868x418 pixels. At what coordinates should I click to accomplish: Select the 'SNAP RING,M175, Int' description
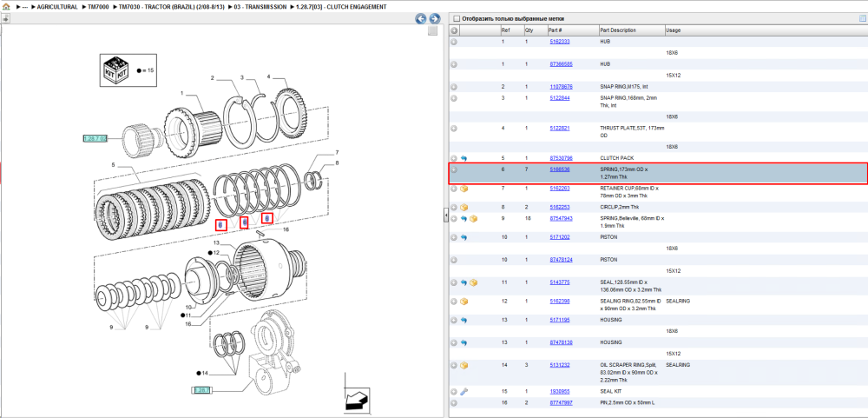click(622, 87)
